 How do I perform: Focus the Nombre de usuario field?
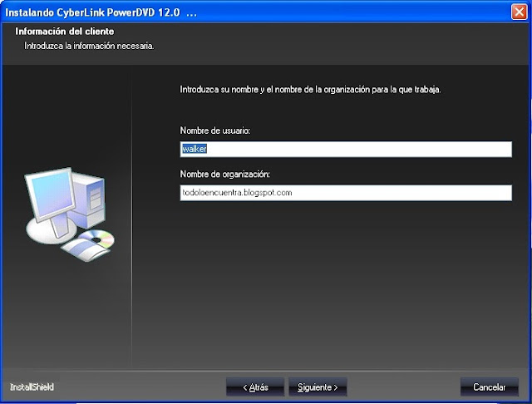point(346,150)
